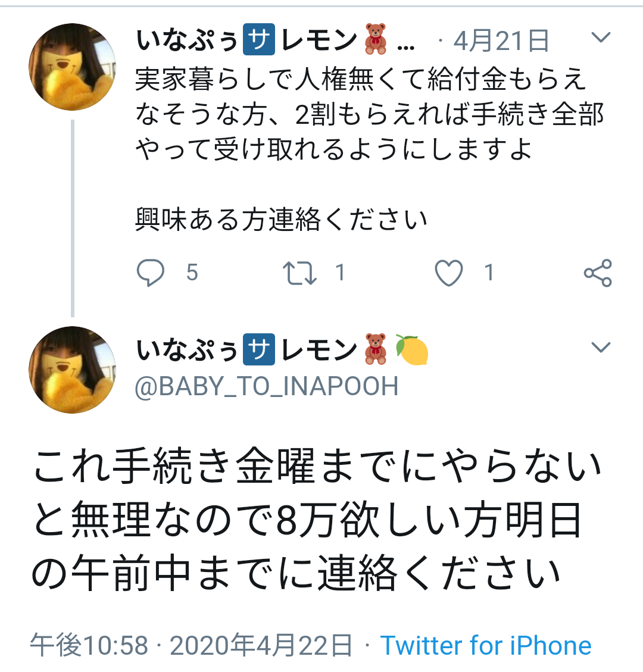Click the 午後10:58 · 2020年4月22日 timestamp
The image size is (643, 672).
[191, 646]
